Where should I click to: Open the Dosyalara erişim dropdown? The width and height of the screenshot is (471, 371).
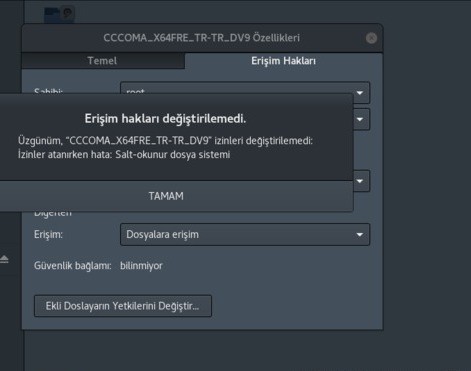pyautogui.click(x=245, y=235)
